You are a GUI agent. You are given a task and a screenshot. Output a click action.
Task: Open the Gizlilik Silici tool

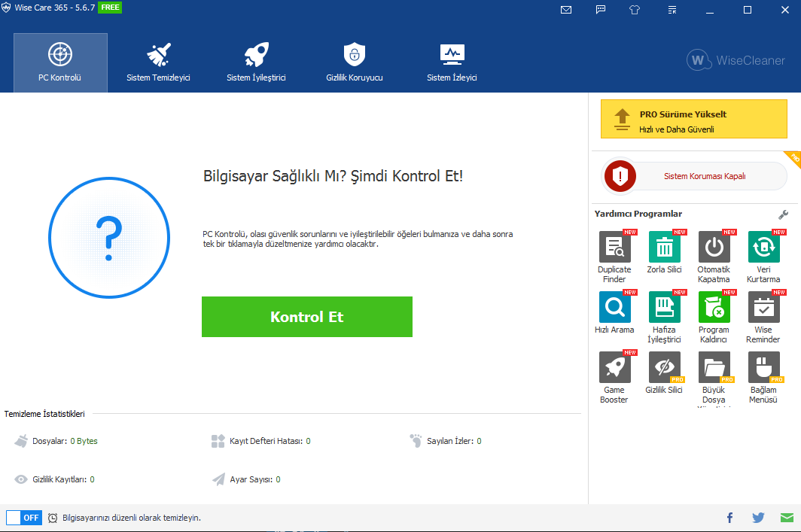pos(664,373)
